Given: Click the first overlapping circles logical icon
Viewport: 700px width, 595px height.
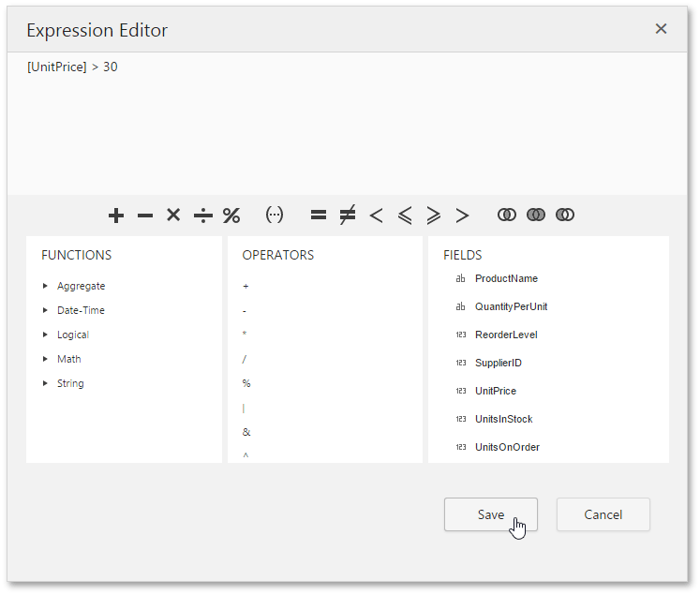Looking at the screenshot, I should click(x=507, y=216).
